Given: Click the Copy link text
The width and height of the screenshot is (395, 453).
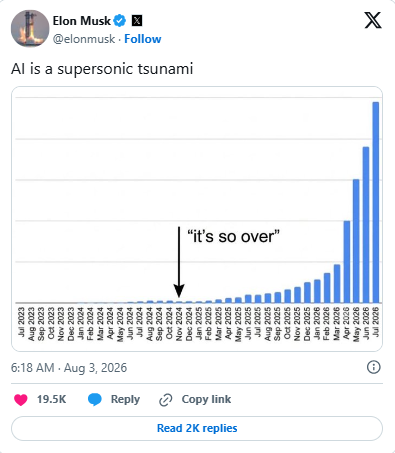Looking at the screenshot, I should click(206, 399).
